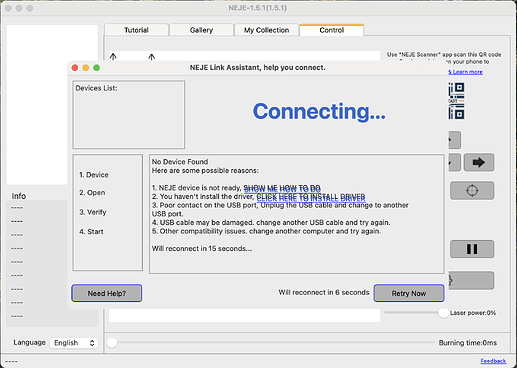The image size is (517, 368).
Task: Switch to the Tutorial tab
Action: 136,30
